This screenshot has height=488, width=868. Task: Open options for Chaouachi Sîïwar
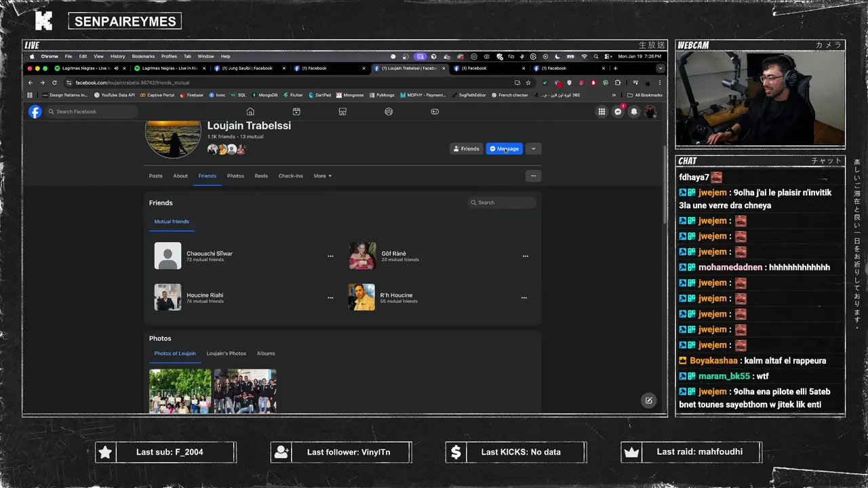[330, 256]
